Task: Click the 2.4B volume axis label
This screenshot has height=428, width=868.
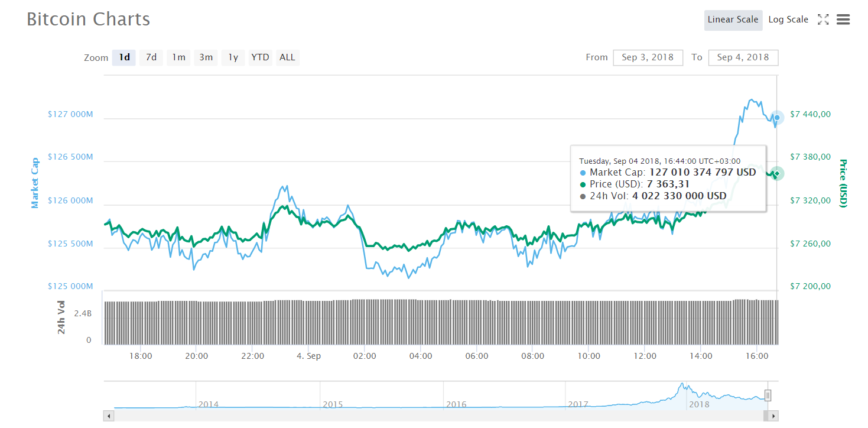Action: pos(83,313)
